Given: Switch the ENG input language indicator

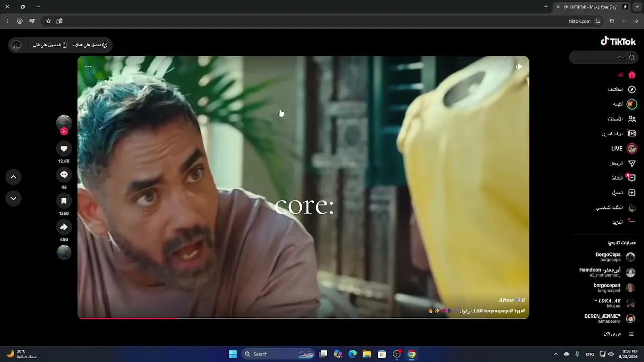Looking at the screenshot, I should coord(590,354).
